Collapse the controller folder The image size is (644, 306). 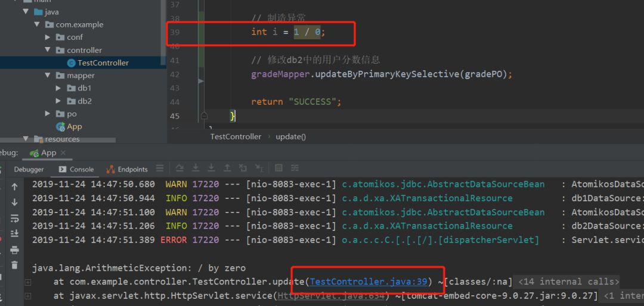[x=48, y=51]
